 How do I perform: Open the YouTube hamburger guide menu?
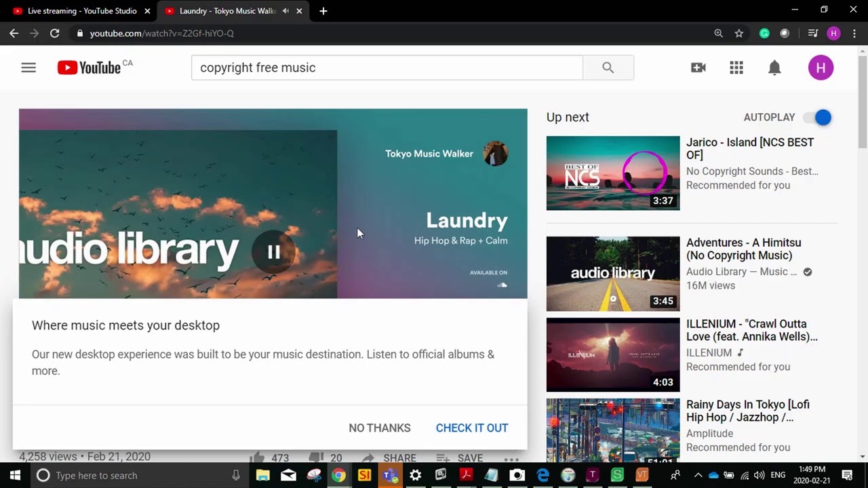(28, 68)
